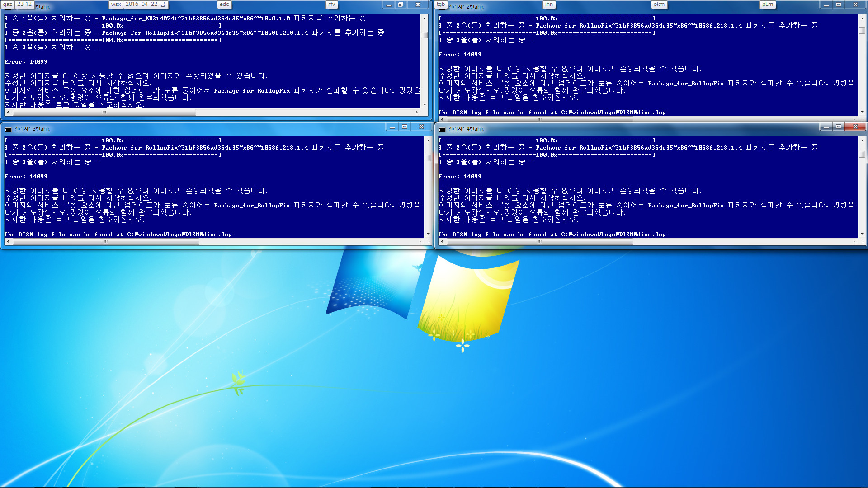Image resolution: width=868 pixels, height=488 pixels.
Task: Click scroll-up arrow in 3번ahk window
Action: point(428,140)
